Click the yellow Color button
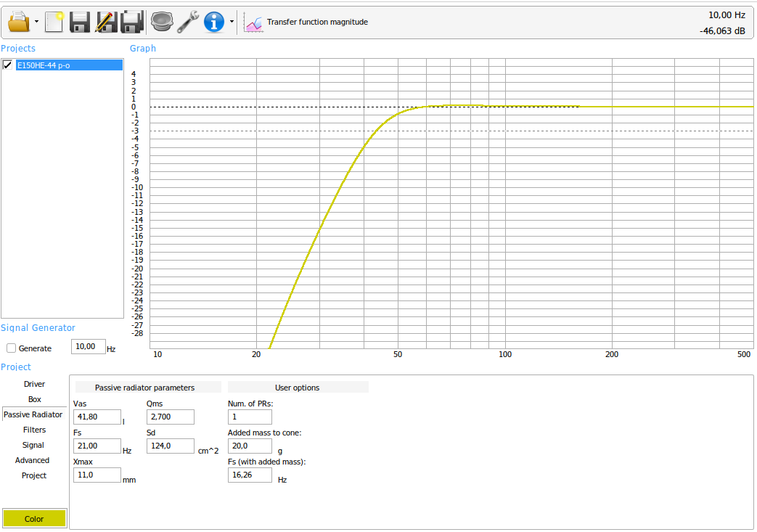This screenshot has width=757, height=532. pos(34,519)
